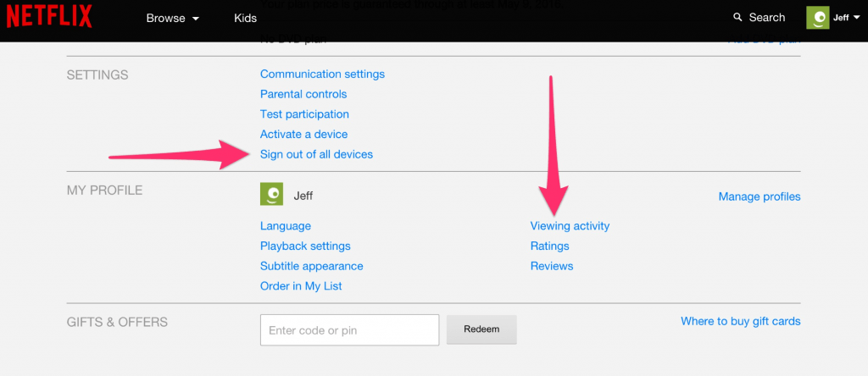Open the Ratings link
Viewport: 868px width, 376px height.
tap(549, 246)
